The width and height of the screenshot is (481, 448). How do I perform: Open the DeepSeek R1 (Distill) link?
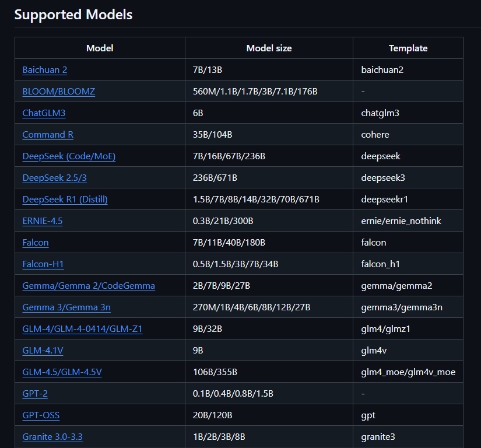[65, 199]
